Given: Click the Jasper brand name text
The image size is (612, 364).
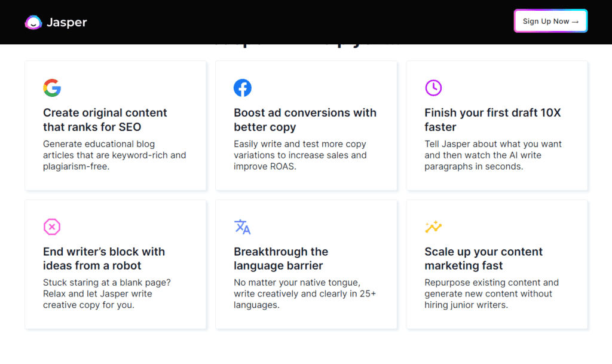Looking at the screenshot, I should click(x=67, y=22).
